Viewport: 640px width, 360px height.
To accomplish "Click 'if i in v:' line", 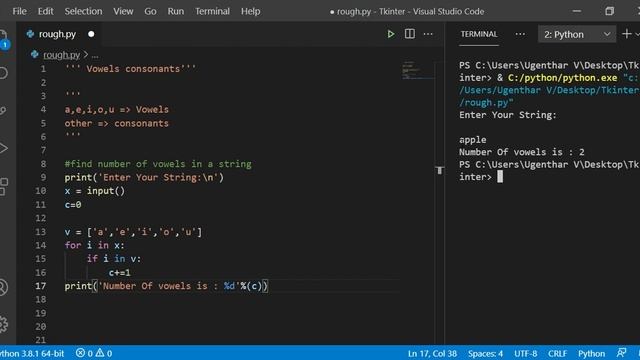I will (x=113, y=258).
